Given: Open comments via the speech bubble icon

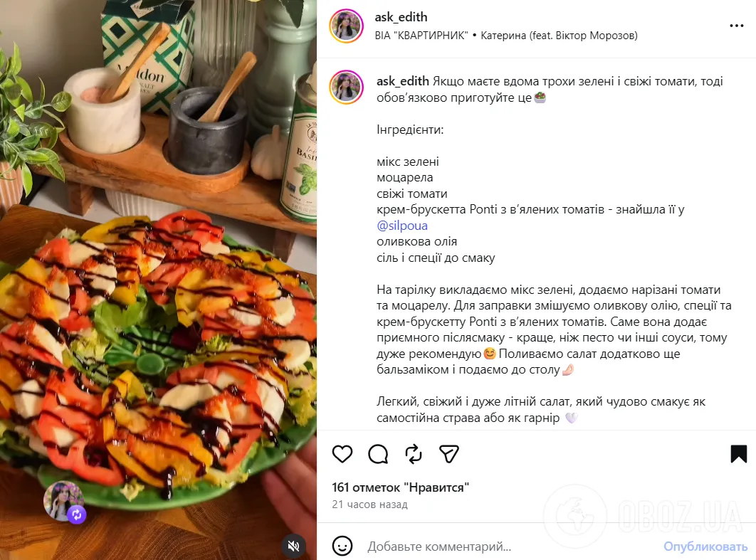Looking at the screenshot, I should pos(378,454).
